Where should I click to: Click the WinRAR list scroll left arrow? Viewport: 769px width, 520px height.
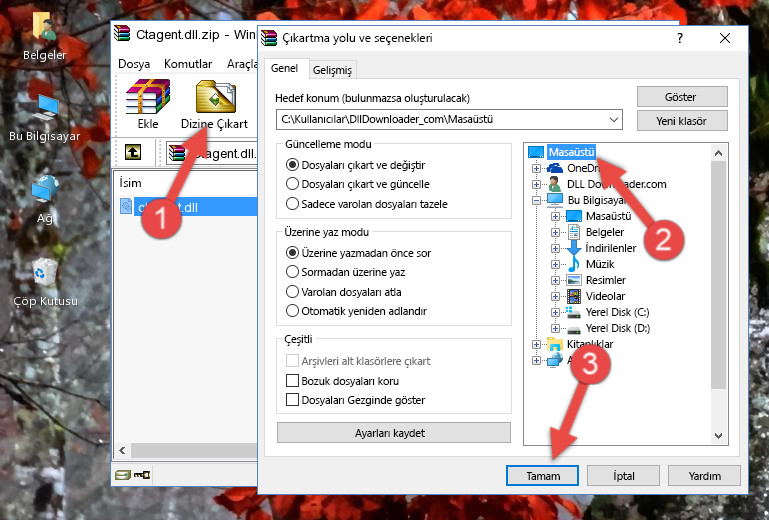click(x=122, y=450)
